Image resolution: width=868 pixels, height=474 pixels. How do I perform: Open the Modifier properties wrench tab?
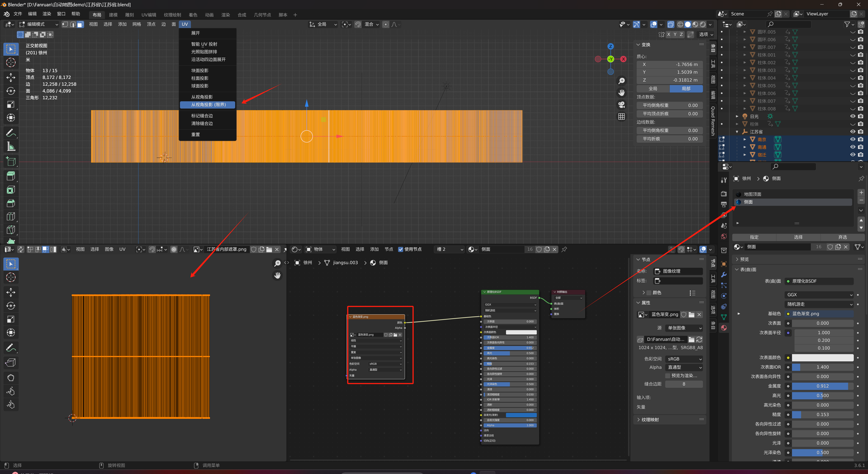724,275
